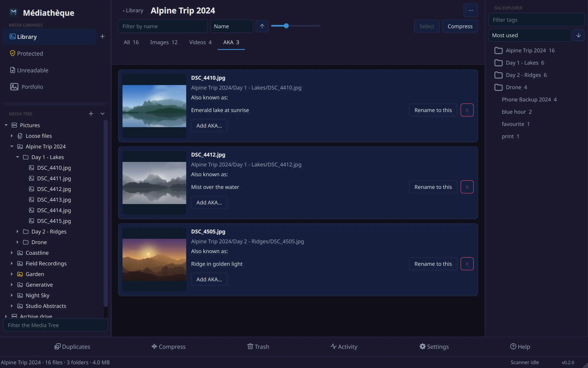The image size is (588, 368).
Task: Open the Unreadable files library
Action: [x=29, y=70]
